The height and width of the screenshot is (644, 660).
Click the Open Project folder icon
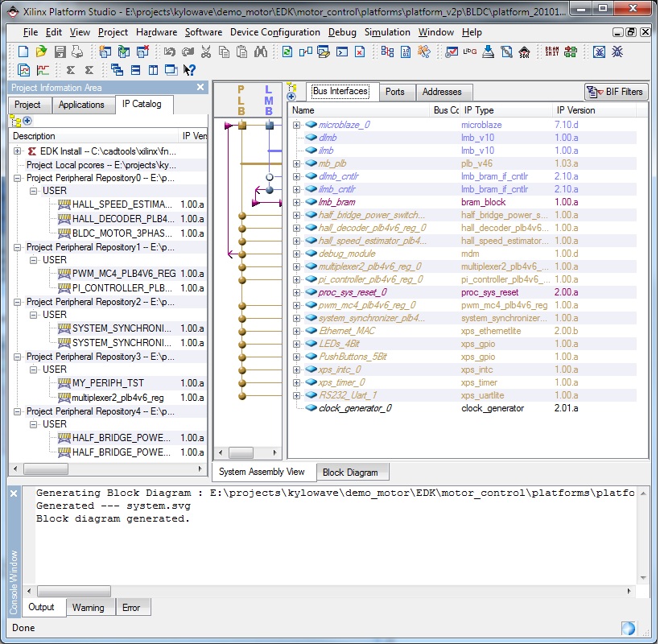[x=41, y=52]
